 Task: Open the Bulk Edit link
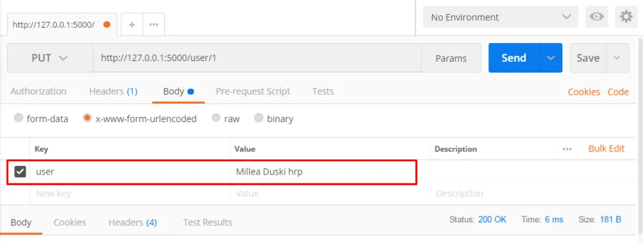(606, 148)
